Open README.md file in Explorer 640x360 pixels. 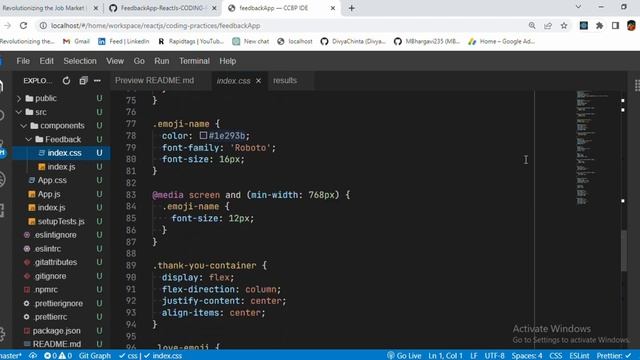click(57, 344)
